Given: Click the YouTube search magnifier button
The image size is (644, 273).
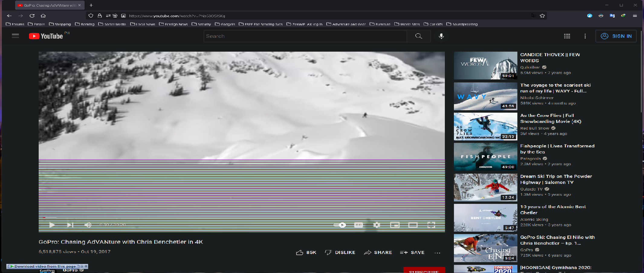Looking at the screenshot, I should click(x=419, y=36).
